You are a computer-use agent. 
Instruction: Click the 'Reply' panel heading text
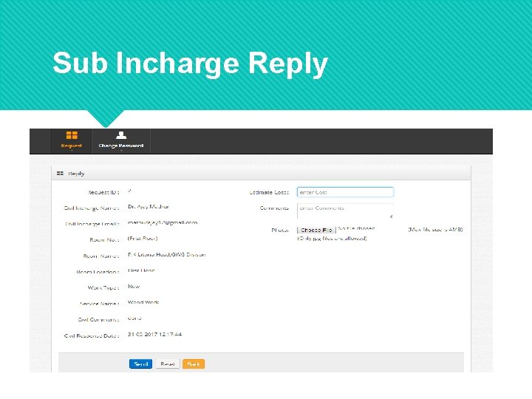pos(76,174)
